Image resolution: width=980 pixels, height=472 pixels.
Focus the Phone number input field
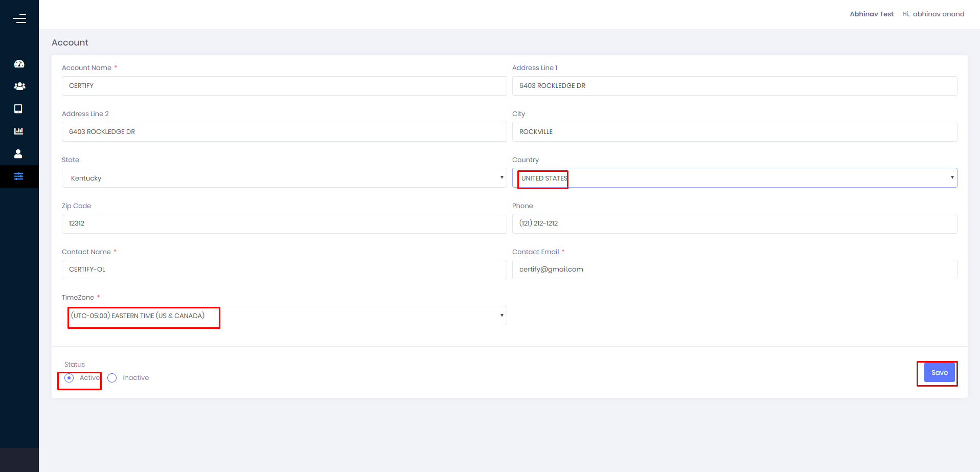735,223
